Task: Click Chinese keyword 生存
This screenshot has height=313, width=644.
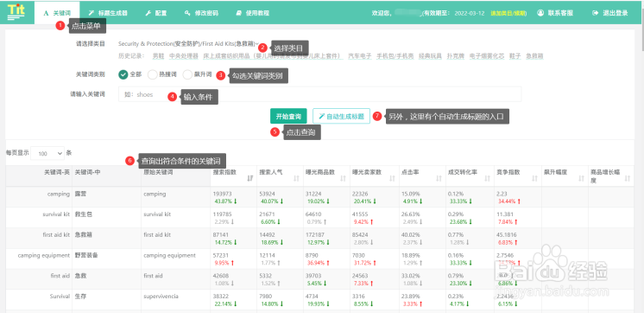Action: pos(80,297)
